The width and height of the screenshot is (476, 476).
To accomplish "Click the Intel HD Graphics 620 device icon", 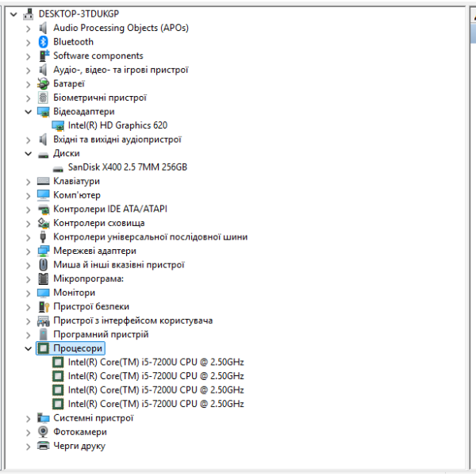I will click(x=58, y=125).
